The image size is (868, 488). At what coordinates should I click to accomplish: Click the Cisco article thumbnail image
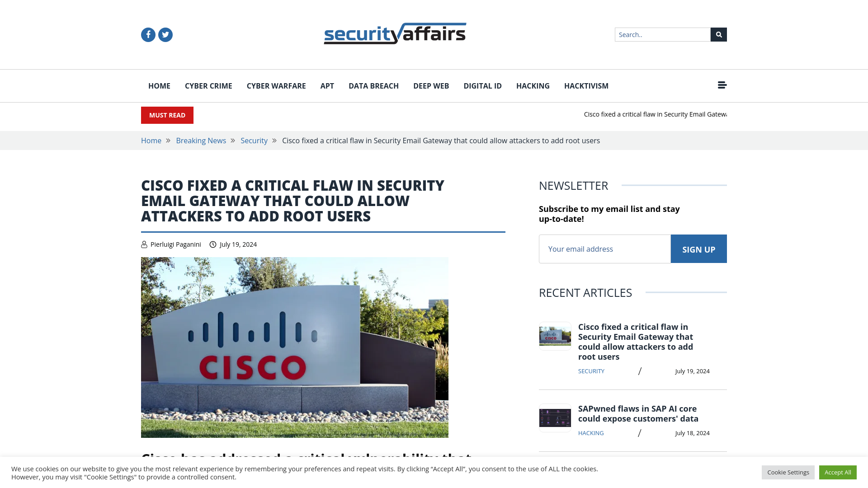coord(554,335)
